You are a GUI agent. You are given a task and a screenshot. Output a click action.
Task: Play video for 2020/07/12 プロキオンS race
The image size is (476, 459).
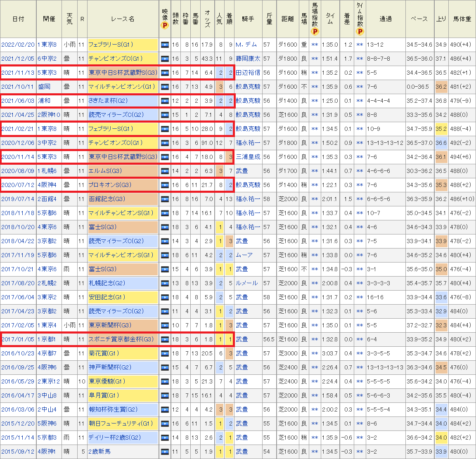click(x=165, y=185)
